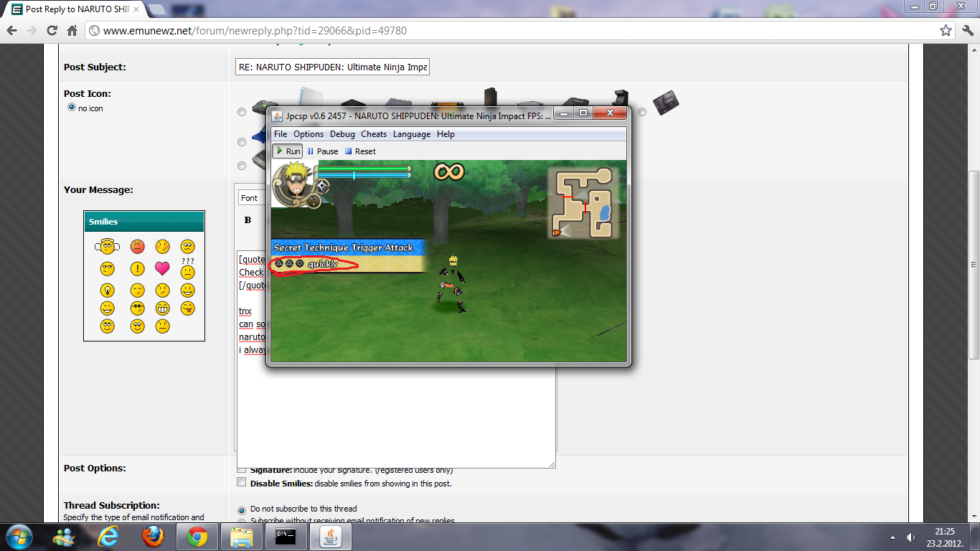
Task: Pause the Jpcsp emulation
Action: point(322,151)
